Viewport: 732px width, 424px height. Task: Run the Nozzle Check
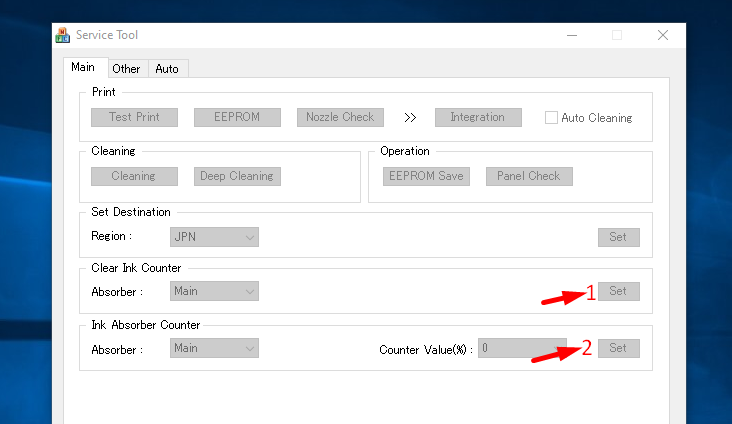point(340,117)
